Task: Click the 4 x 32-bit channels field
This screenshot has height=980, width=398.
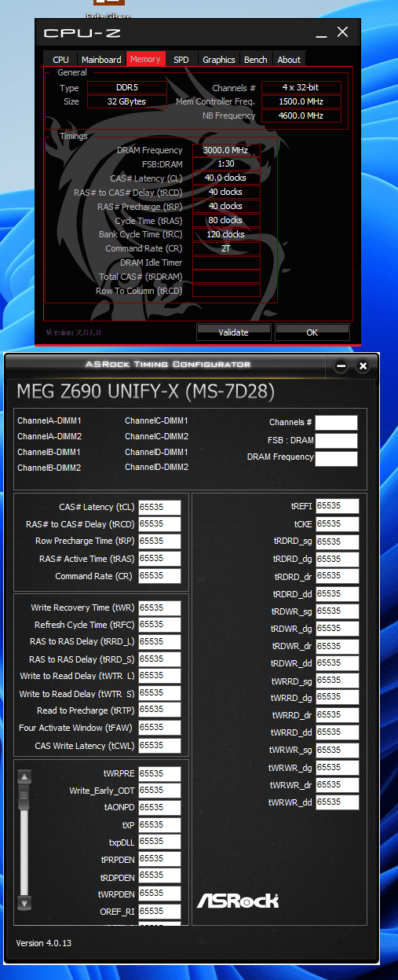Action: coord(301,88)
